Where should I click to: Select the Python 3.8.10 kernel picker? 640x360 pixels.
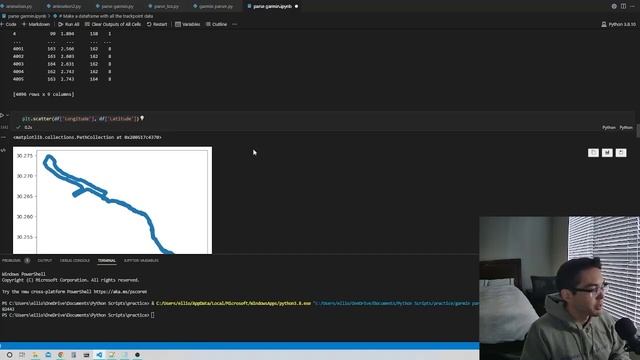[x=618, y=24]
